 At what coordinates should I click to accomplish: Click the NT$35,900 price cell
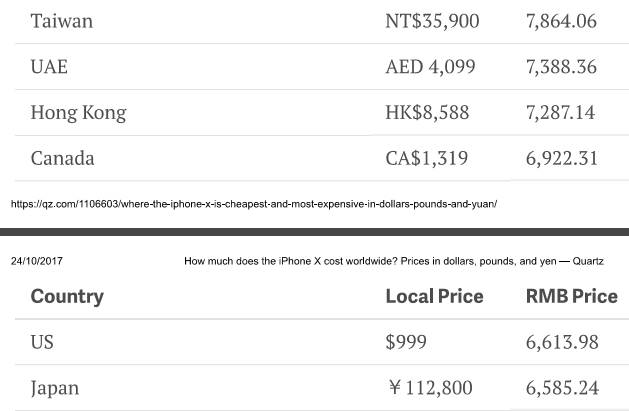(432, 21)
